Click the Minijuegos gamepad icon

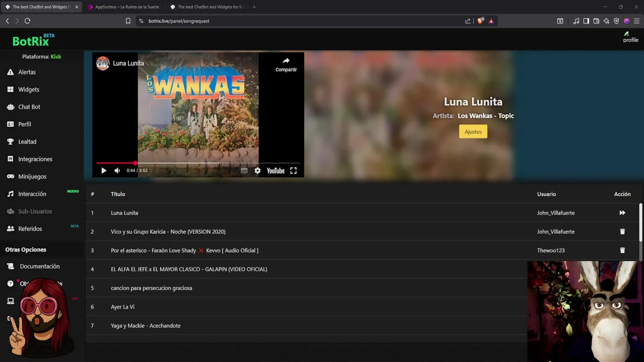point(10,176)
